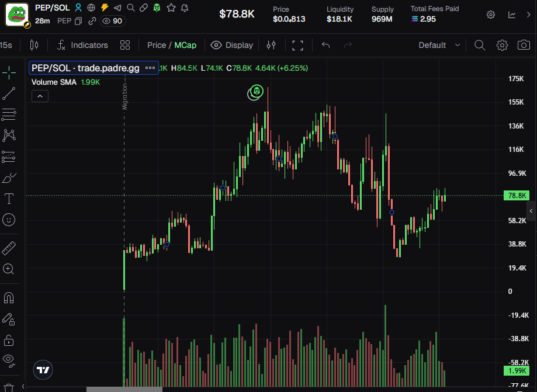
Task: Expand the Default layout dropdown
Action: click(439, 45)
